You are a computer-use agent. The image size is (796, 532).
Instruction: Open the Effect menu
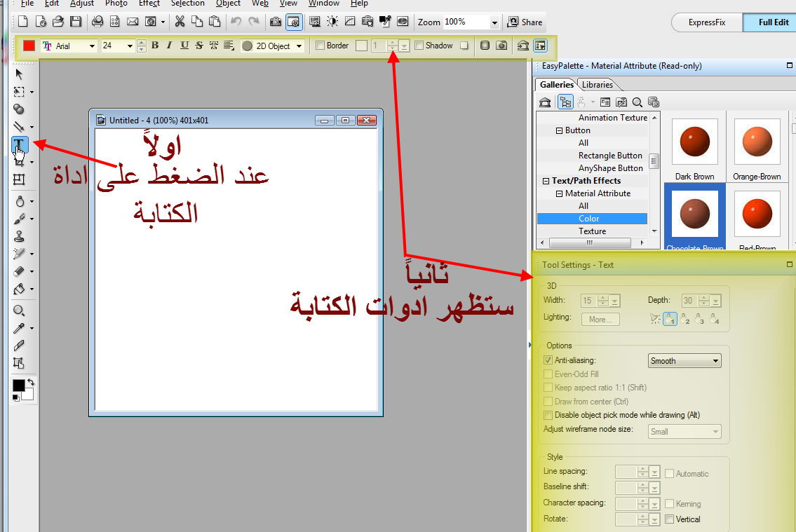[x=149, y=4]
